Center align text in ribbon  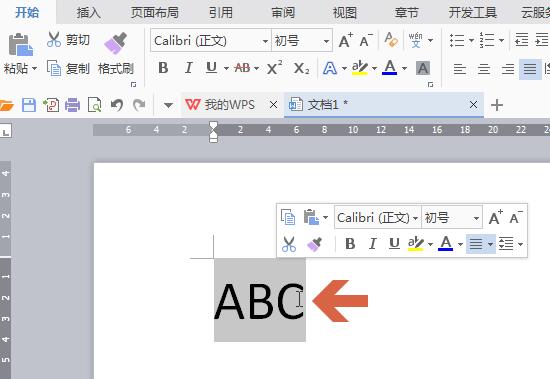pyautogui.click(x=484, y=69)
